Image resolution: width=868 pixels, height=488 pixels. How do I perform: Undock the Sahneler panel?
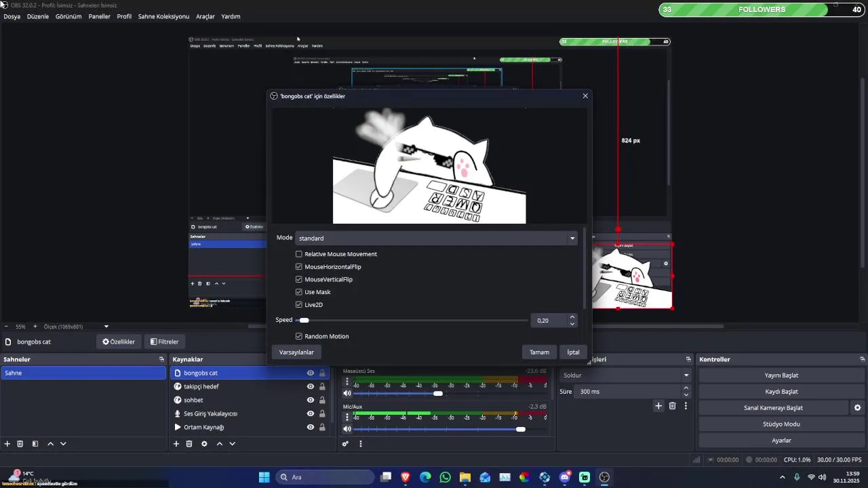[x=161, y=359]
